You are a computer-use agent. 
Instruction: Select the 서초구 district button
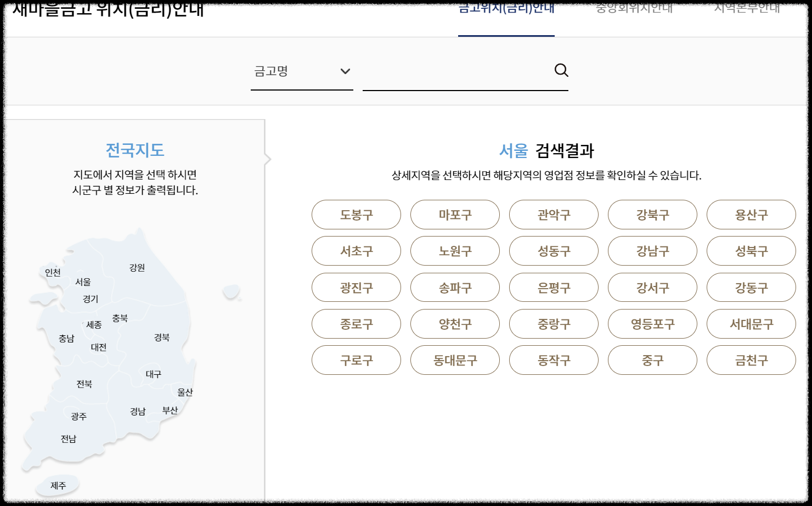(356, 251)
